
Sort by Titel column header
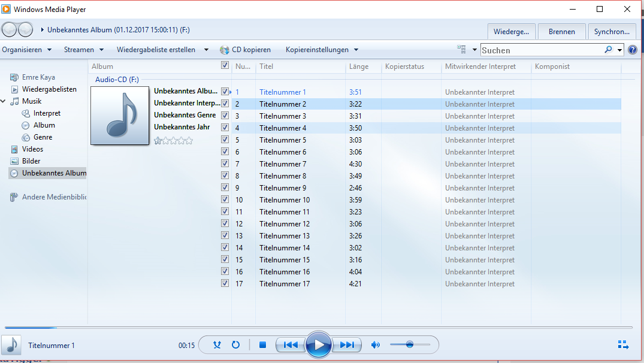pyautogui.click(x=301, y=66)
